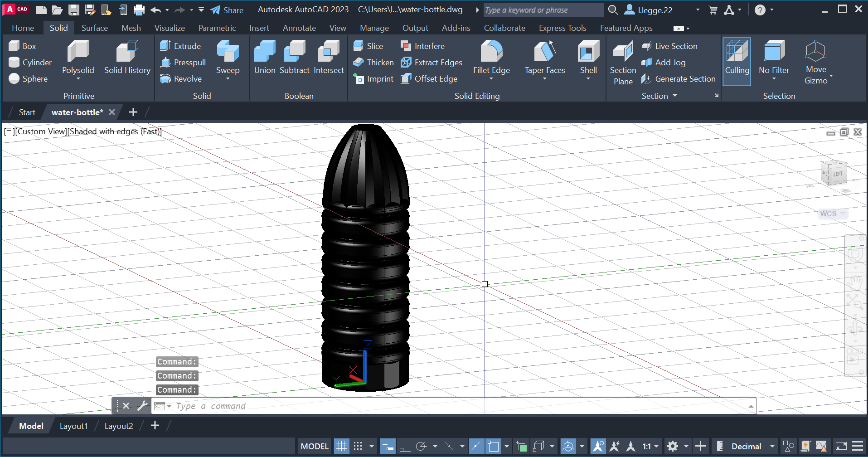The height and width of the screenshot is (457, 868).
Task: Toggle the drawing grid display in status bar
Action: (341, 446)
